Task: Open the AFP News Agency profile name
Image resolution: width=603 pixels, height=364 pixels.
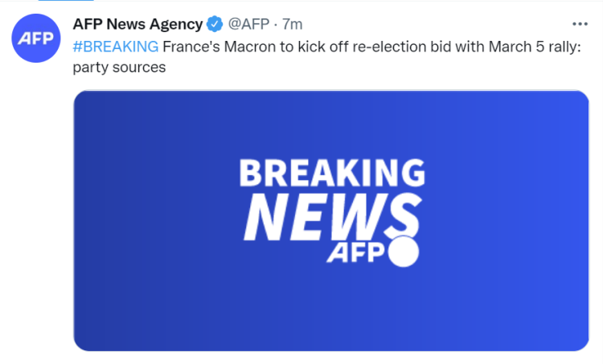Action: pyautogui.click(x=137, y=24)
